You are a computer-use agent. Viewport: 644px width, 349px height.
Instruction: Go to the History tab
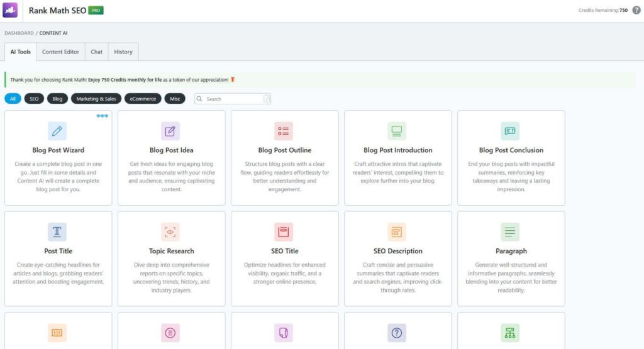(x=123, y=52)
